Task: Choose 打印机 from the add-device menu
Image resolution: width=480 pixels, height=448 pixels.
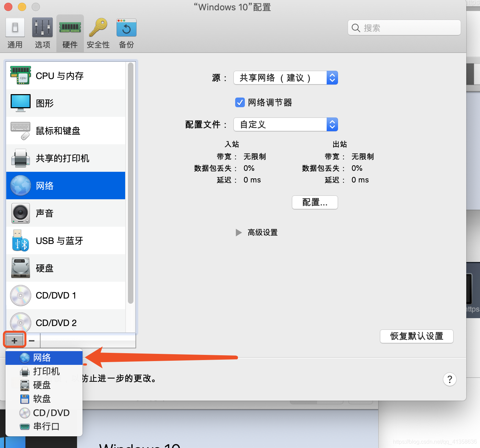Action: point(44,371)
